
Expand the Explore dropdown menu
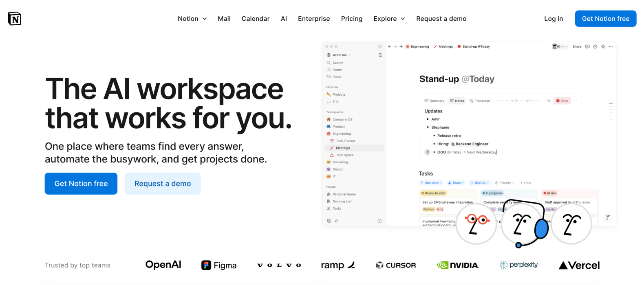pos(389,19)
